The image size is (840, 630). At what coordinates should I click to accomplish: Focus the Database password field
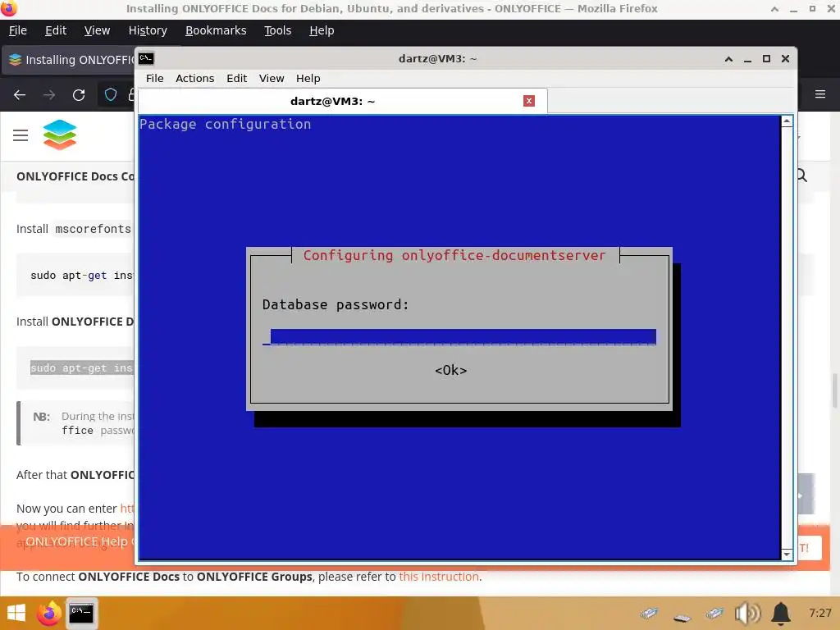(459, 337)
